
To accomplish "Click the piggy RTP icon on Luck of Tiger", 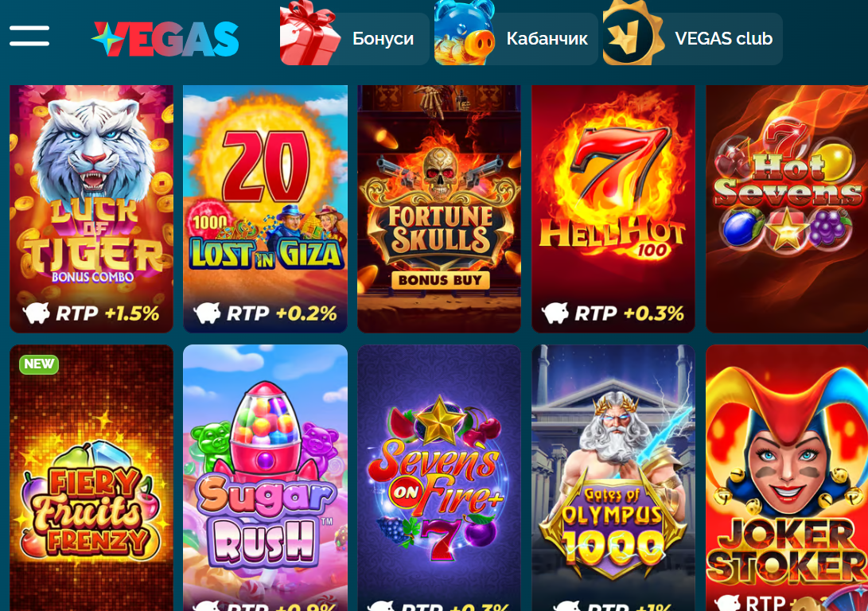I will coord(37,313).
